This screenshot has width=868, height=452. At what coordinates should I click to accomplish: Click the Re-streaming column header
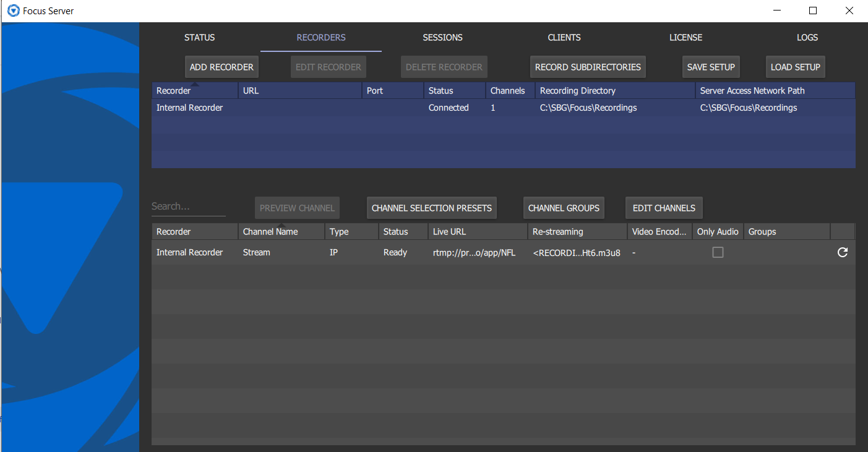(578, 231)
